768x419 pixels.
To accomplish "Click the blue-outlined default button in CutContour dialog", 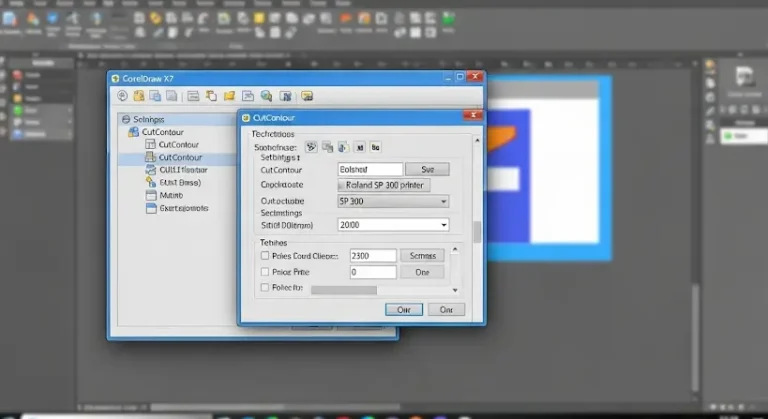I will coord(404,309).
